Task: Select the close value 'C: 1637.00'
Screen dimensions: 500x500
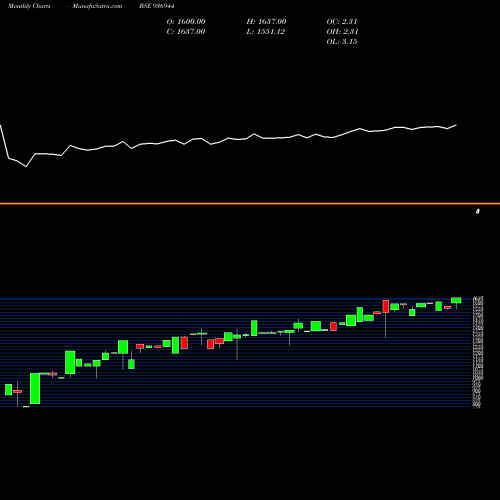Action: [x=186, y=32]
